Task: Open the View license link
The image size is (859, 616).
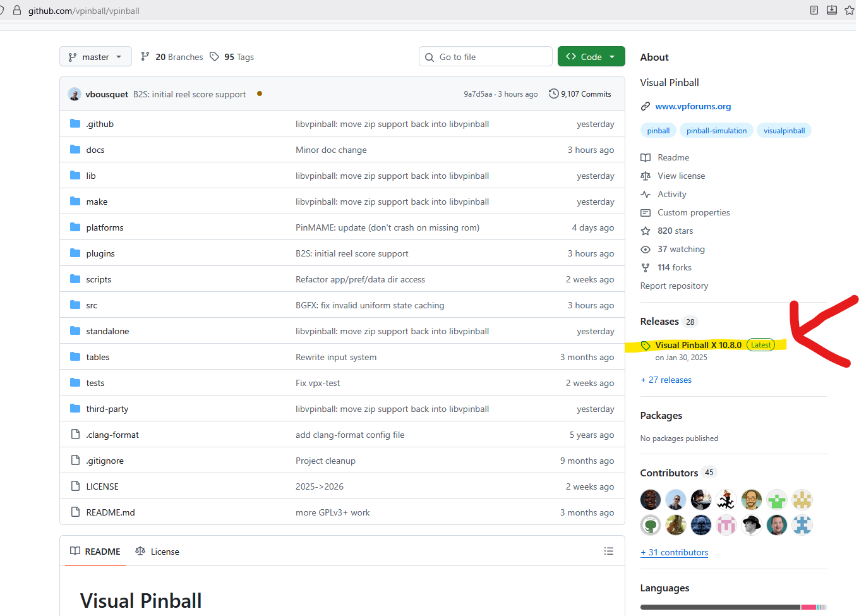Action: 673,176
